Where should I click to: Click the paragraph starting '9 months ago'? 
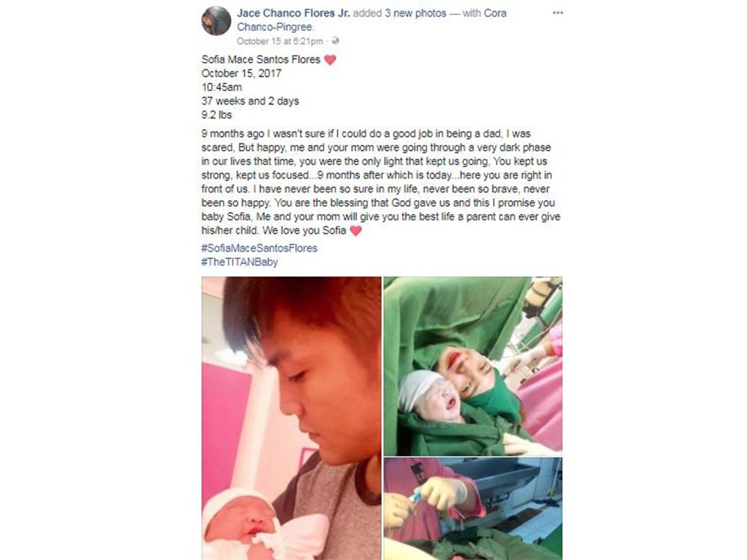pyautogui.click(x=381, y=182)
